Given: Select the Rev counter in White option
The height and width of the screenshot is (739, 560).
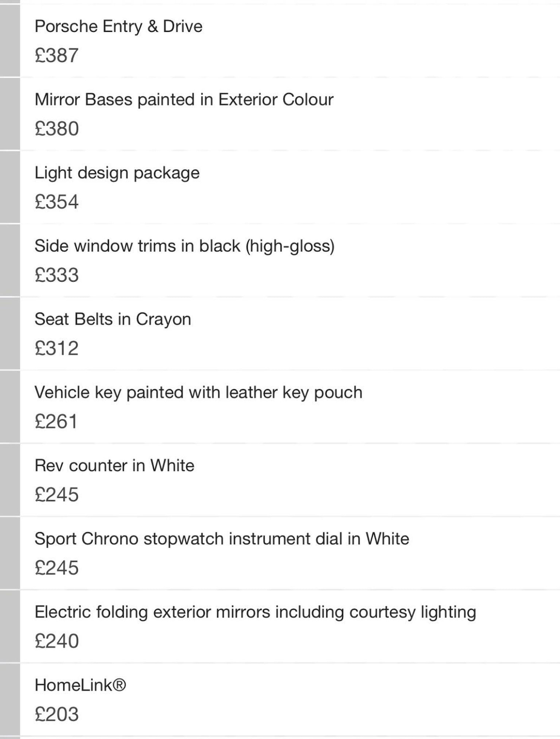Looking at the screenshot, I should 114,466.
